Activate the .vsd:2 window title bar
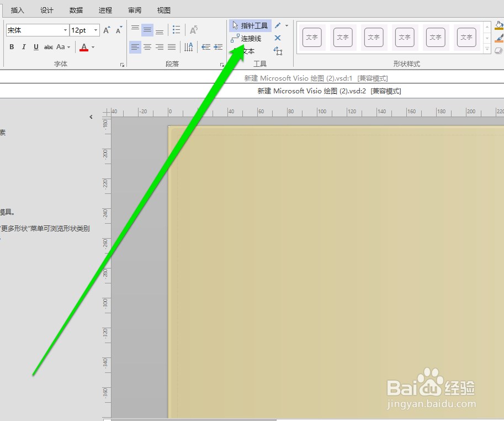Screen dimensions: 504x421 click(329, 91)
